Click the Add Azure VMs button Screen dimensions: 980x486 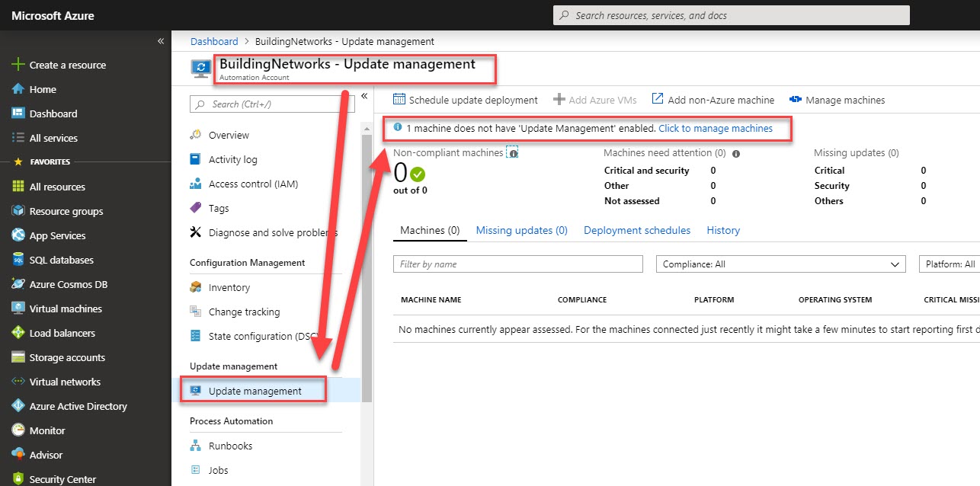(594, 100)
